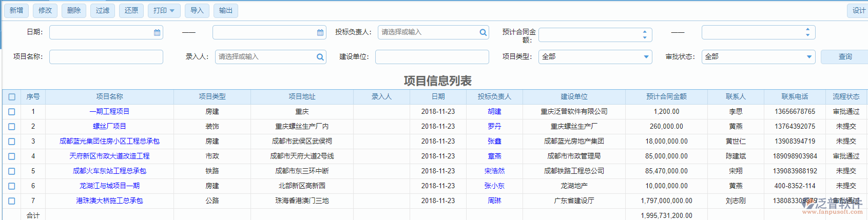The image size is (868, 220).
Task: Click the 导入 toolbar button
Action: point(197,10)
